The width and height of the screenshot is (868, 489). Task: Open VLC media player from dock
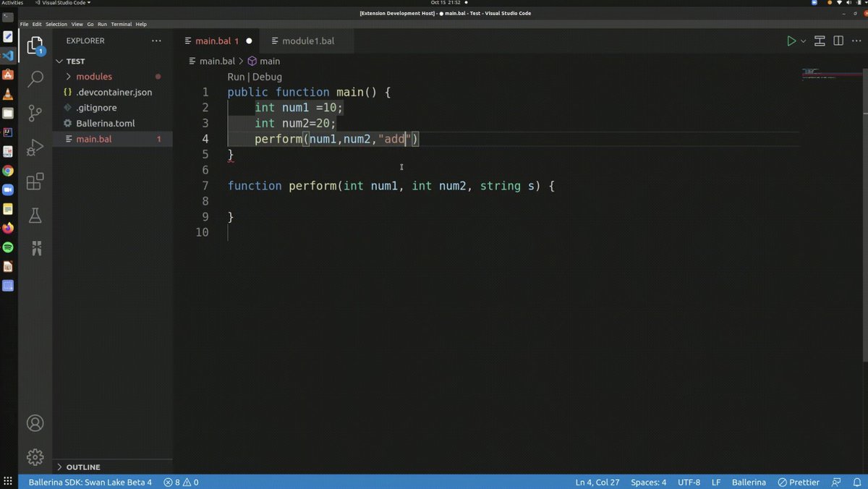8,94
